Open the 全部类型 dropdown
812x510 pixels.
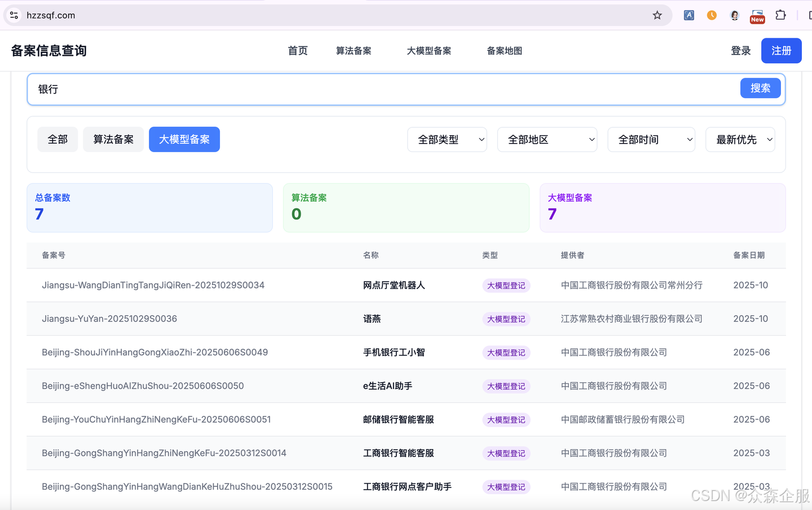pos(447,140)
